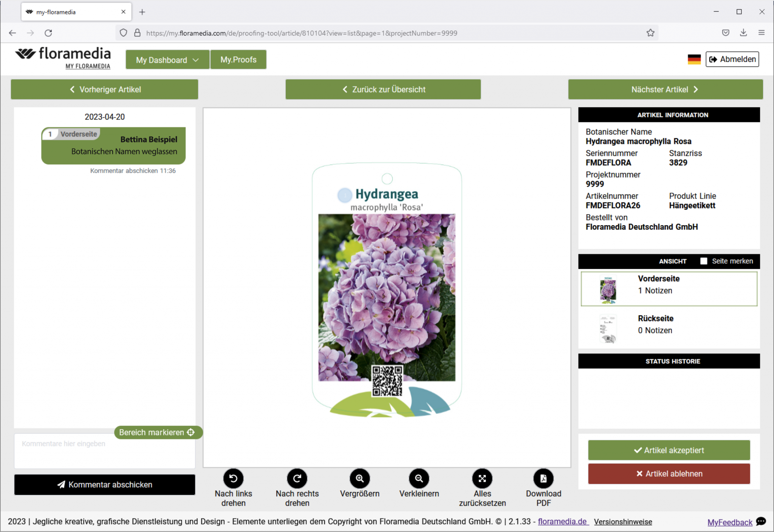774x532 pixels.
Task: Zoom out using the Verkleinern icon
Action: (x=419, y=478)
